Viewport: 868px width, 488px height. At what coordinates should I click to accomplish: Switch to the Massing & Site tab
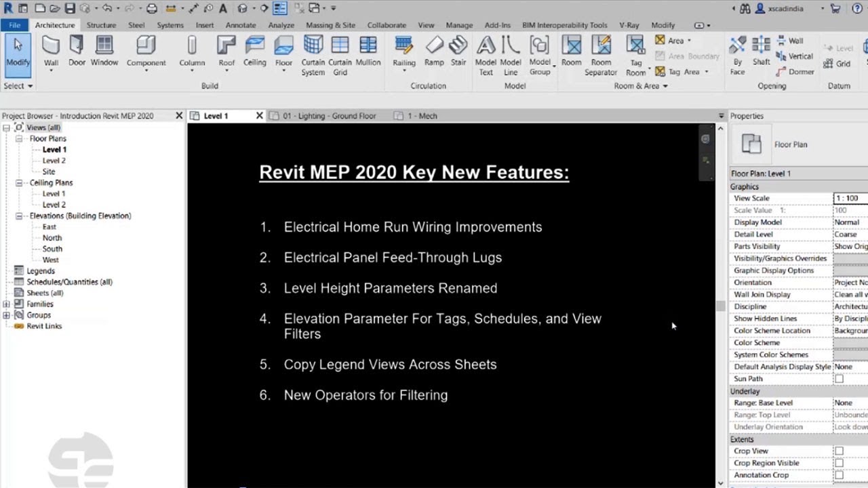tap(330, 25)
